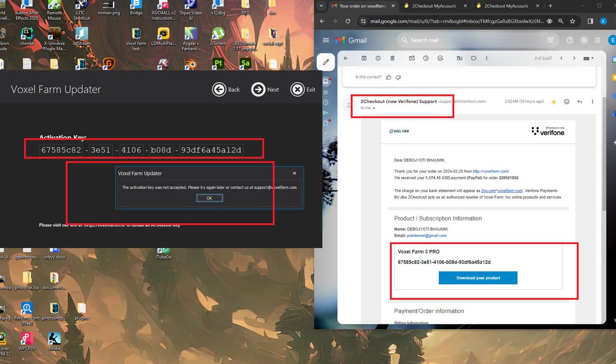Open Labels in Gmail toolbar

coord(473,58)
